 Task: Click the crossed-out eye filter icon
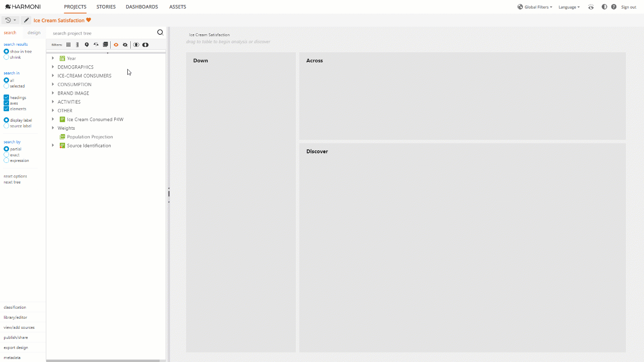[x=125, y=45]
